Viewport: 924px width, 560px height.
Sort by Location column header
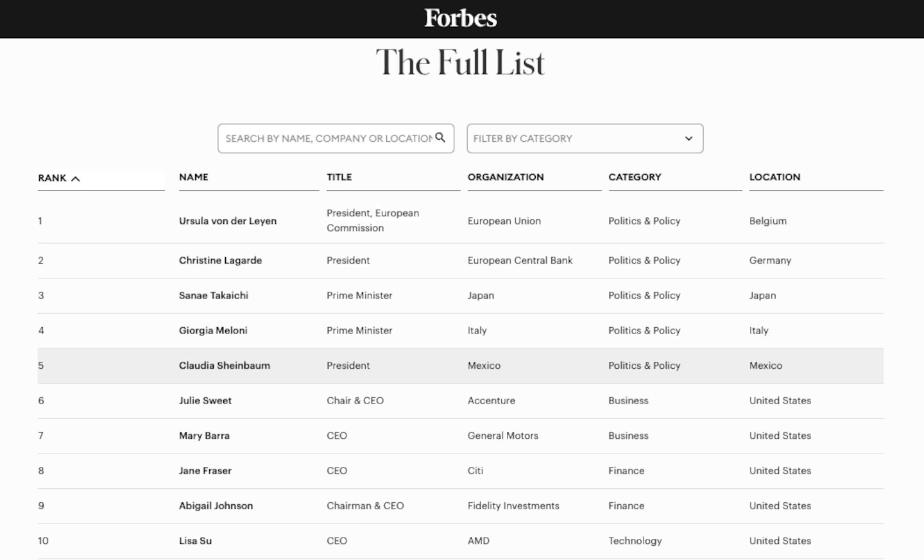(774, 177)
